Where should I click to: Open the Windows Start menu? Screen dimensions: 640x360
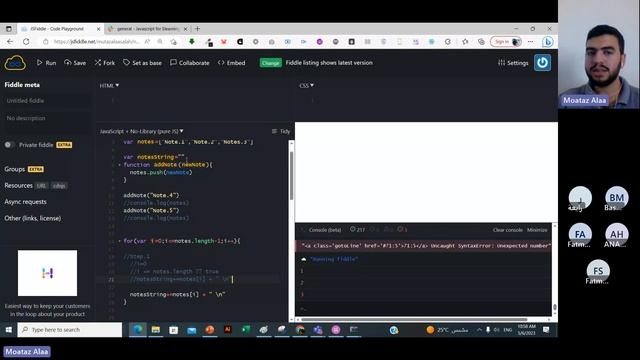click(9, 330)
